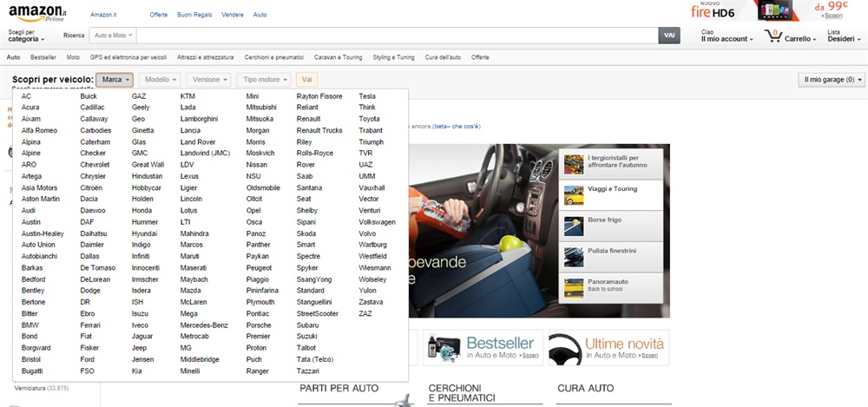Select Toyota from the brand list
Image resolution: width=868 pixels, height=407 pixels.
pos(369,119)
